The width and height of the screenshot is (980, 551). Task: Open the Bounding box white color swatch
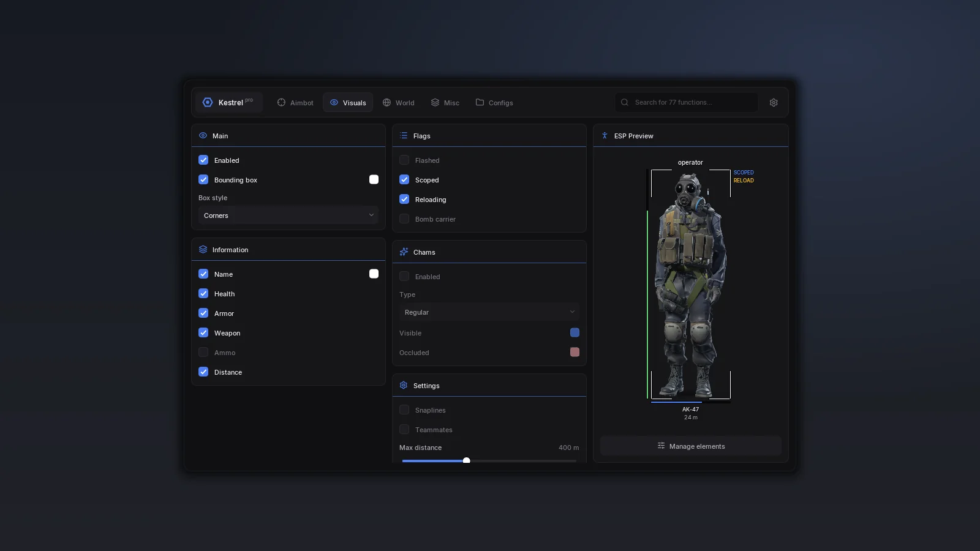[374, 179]
